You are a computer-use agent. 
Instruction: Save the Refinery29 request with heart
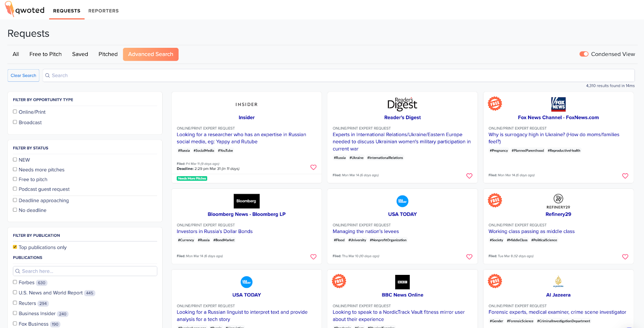(x=625, y=257)
